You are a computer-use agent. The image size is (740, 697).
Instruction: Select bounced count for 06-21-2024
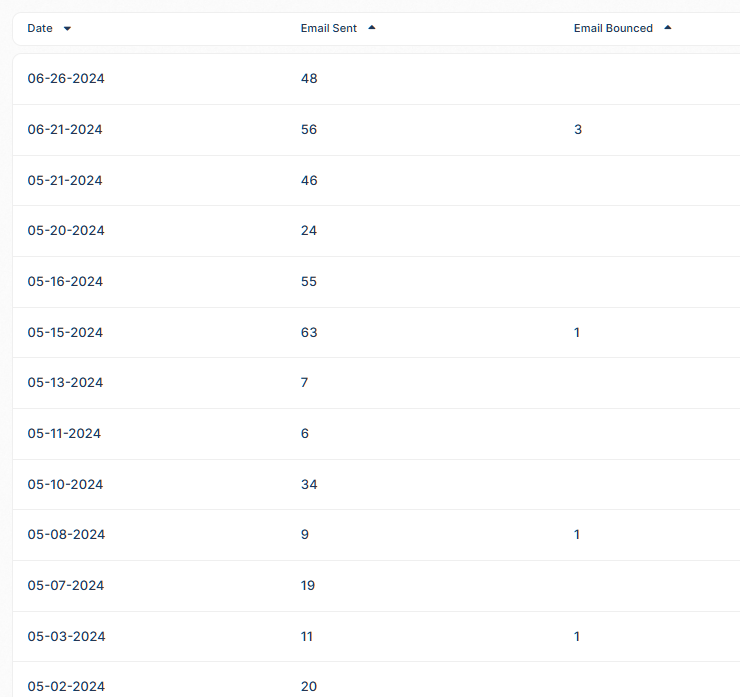[578, 130]
